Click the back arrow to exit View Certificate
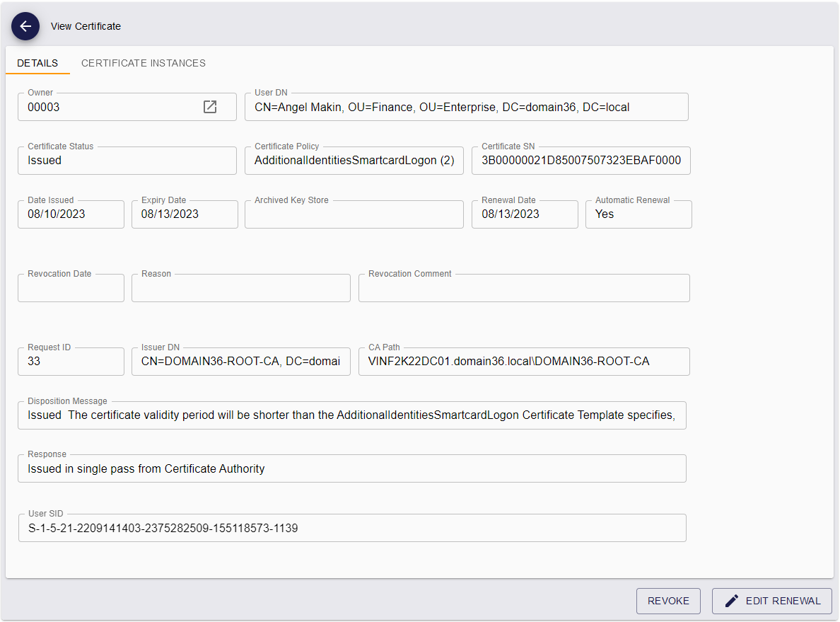840x622 pixels. (x=25, y=26)
